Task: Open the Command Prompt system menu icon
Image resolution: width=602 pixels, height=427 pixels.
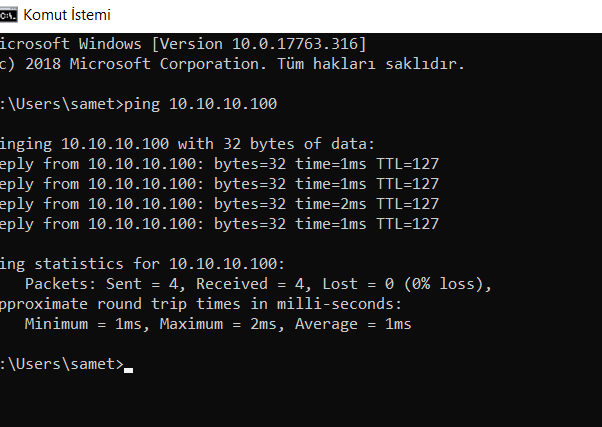Action: pyautogui.click(x=8, y=15)
